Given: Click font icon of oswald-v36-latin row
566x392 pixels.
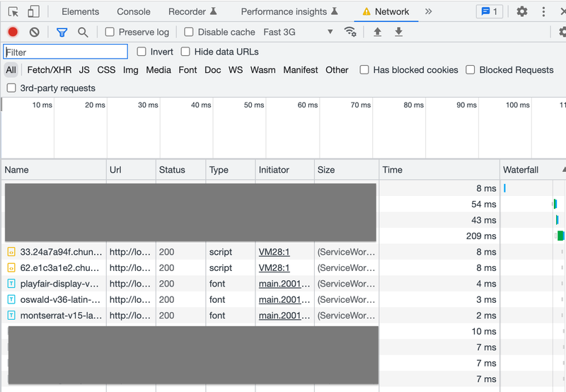Looking at the screenshot, I should pos(11,299).
